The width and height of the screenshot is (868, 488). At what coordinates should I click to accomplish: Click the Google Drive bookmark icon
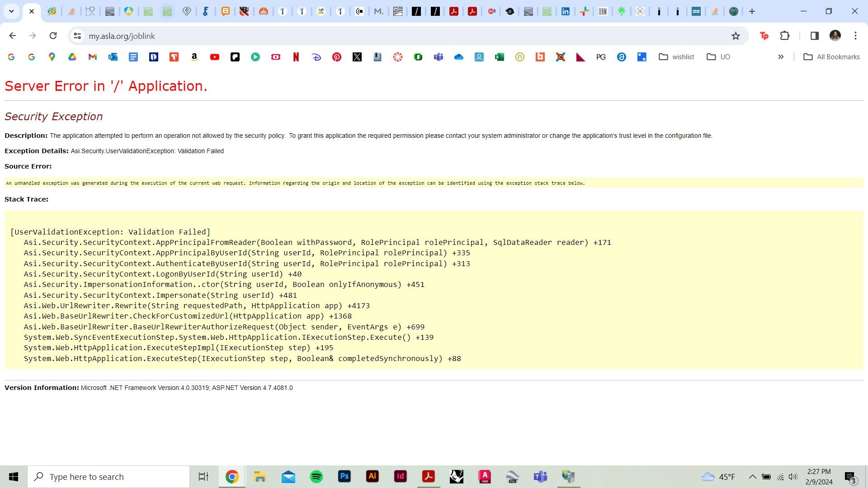point(72,57)
